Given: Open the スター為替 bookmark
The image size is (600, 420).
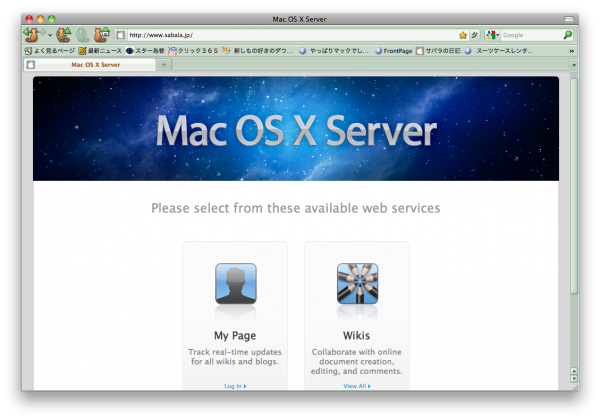Looking at the screenshot, I should 145,50.
